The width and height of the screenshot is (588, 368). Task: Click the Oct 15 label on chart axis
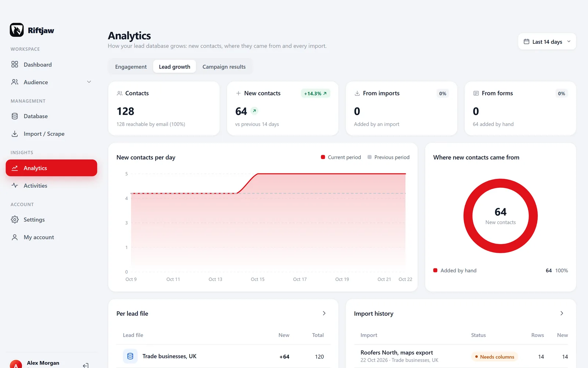(x=258, y=279)
